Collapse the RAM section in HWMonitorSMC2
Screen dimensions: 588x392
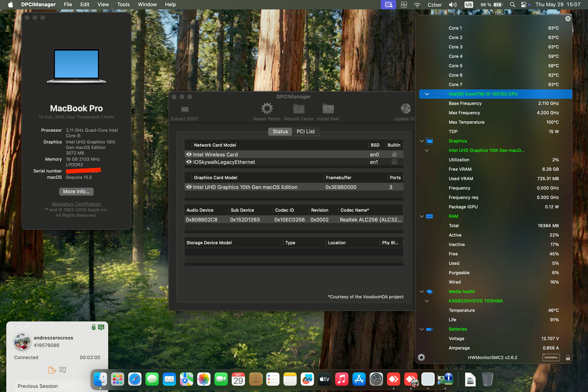(x=422, y=216)
